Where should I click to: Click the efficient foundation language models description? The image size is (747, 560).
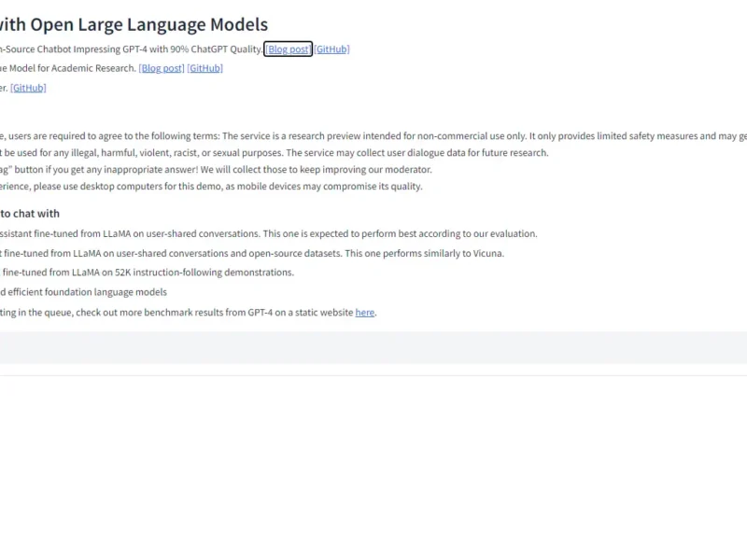point(84,292)
